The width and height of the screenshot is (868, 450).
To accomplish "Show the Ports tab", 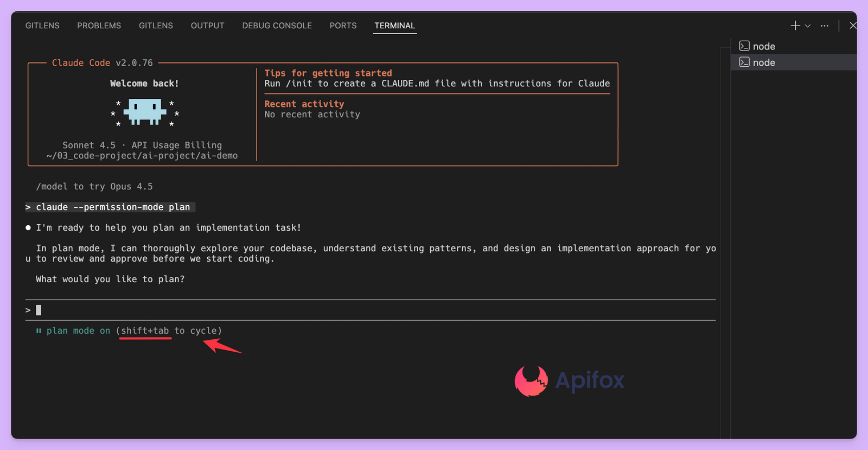I will point(343,26).
